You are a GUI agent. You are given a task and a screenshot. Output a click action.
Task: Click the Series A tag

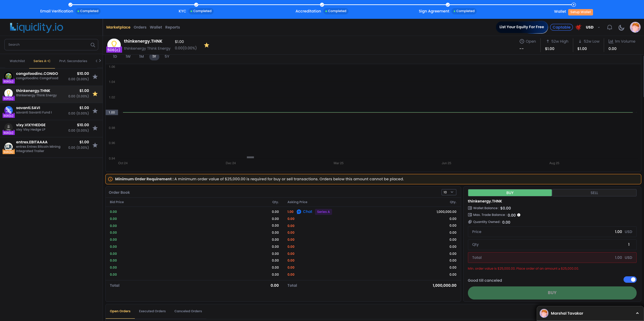coord(323,212)
